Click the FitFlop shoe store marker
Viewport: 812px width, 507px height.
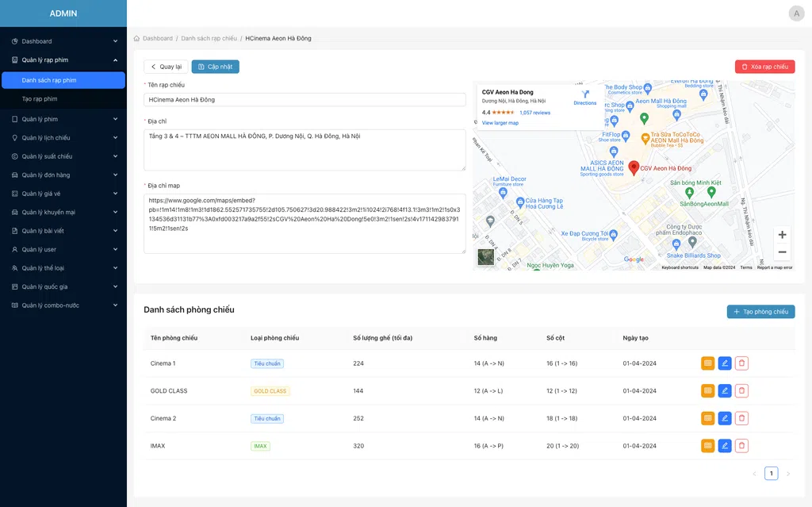point(626,136)
